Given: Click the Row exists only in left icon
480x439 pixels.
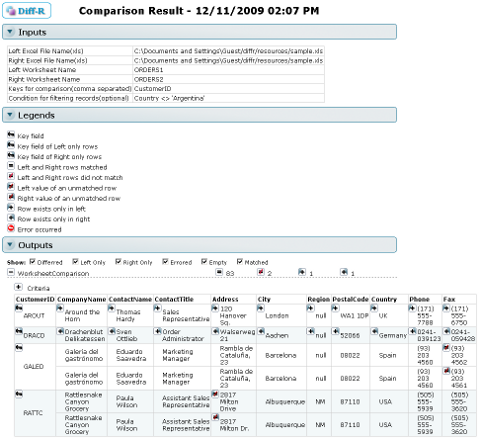Looking at the screenshot, I should tap(11, 207).
